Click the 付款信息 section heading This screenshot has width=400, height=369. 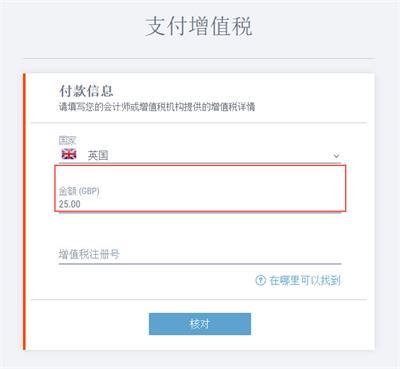tap(86, 91)
